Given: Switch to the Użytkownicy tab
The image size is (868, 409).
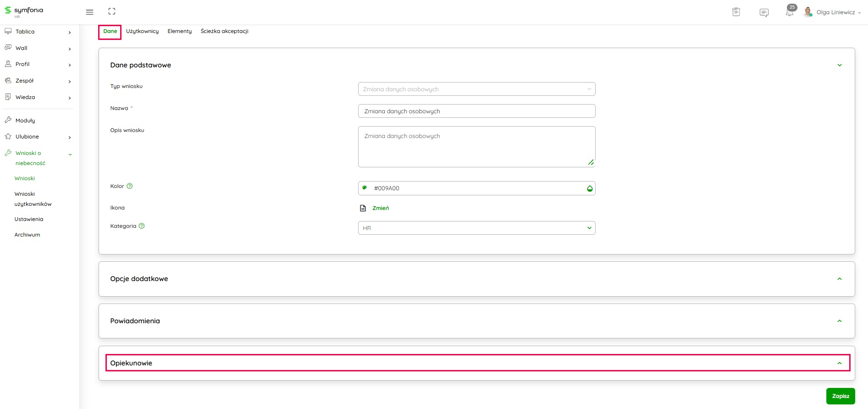Looking at the screenshot, I should (x=142, y=31).
